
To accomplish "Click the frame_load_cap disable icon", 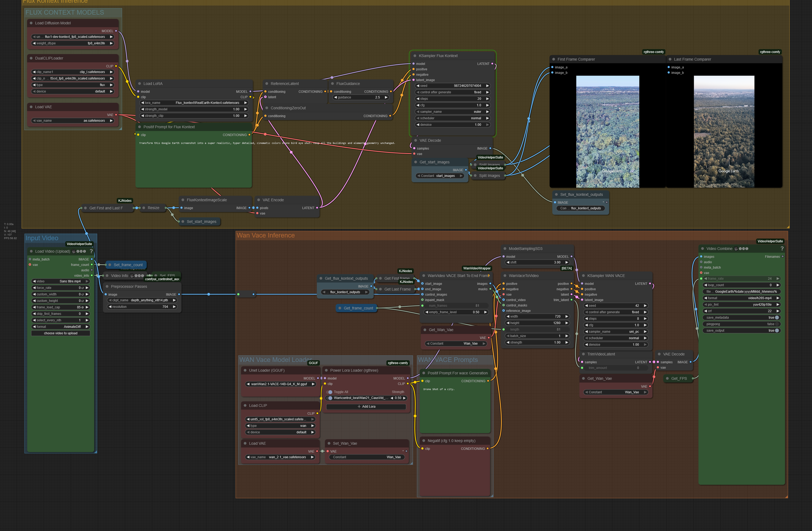I will [82, 307].
